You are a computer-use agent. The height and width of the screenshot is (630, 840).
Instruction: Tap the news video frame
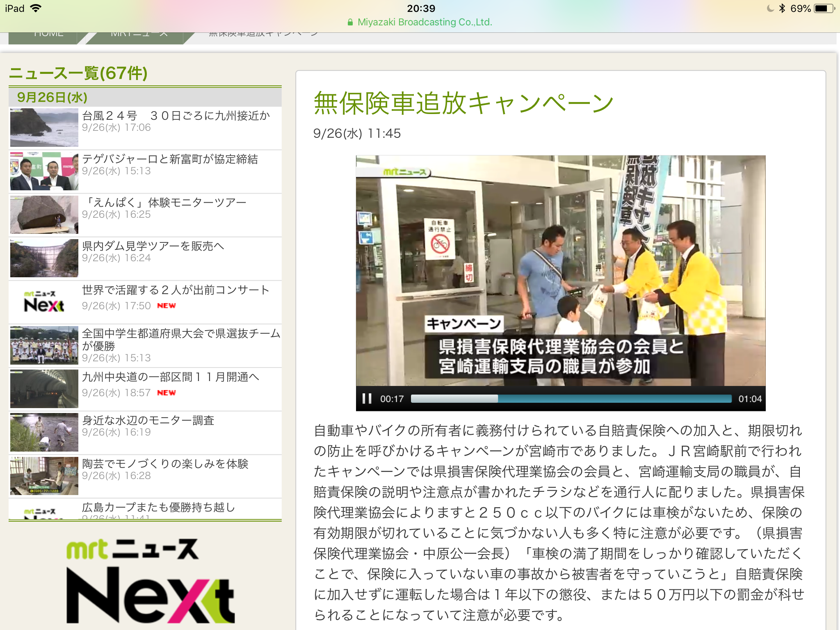pos(560,271)
